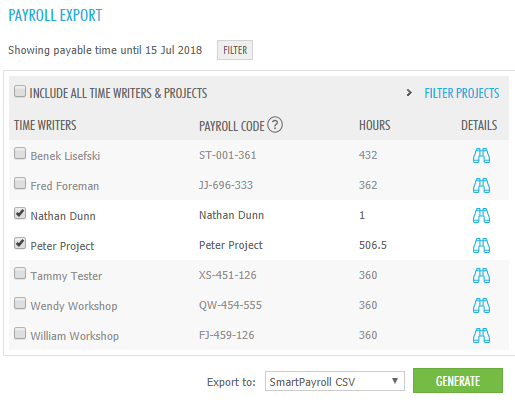Screen dimensions: 515x403
Task: Open the Export to SmartPayroll CSV dropdown
Action: [335, 381]
